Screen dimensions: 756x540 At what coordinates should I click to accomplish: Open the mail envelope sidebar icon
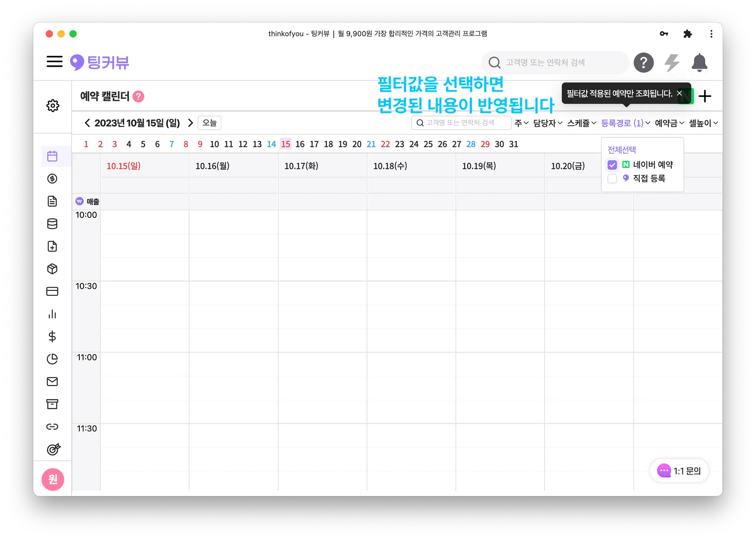(x=52, y=381)
